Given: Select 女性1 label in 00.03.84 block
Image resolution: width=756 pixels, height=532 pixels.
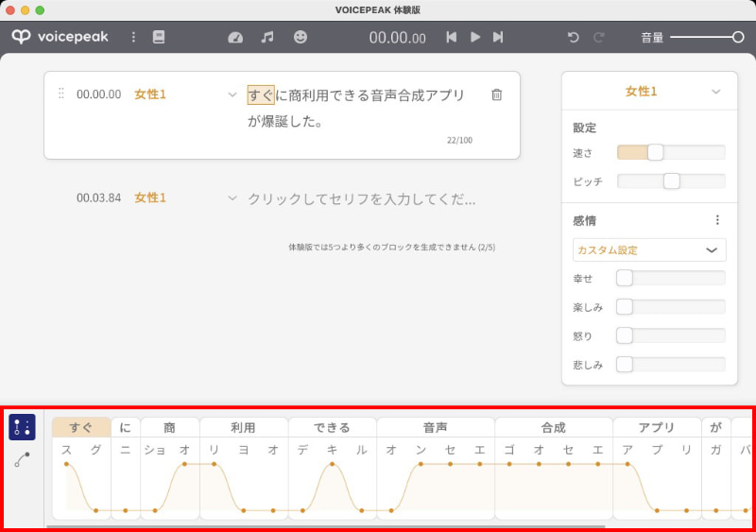Looking at the screenshot, I should [x=150, y=197].
